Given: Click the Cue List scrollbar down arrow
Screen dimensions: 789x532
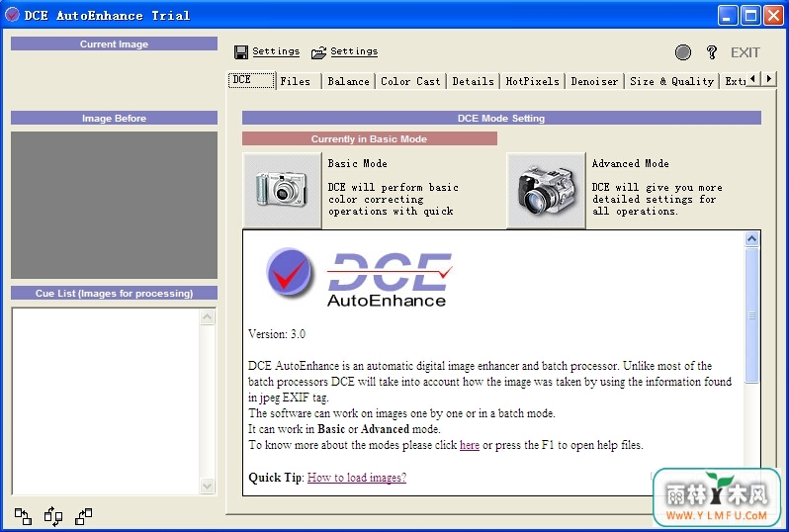Looking at the screenshot, I should 208,486.
